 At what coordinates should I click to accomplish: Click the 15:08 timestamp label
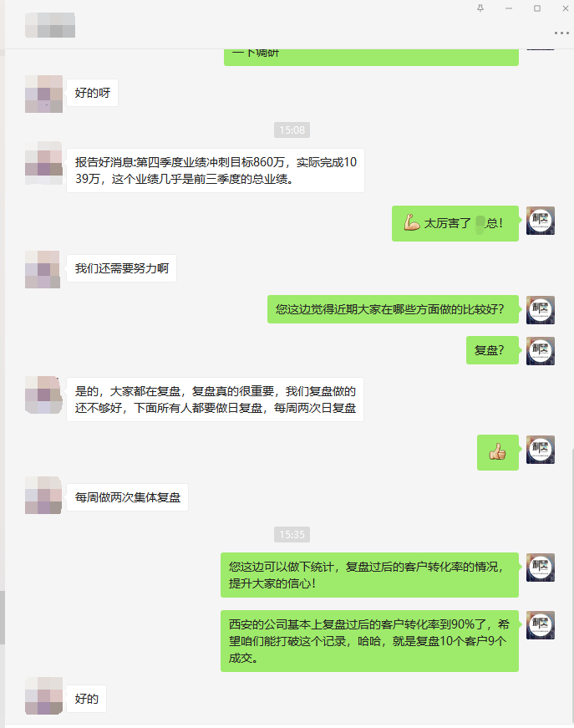[x=292, y=130]
